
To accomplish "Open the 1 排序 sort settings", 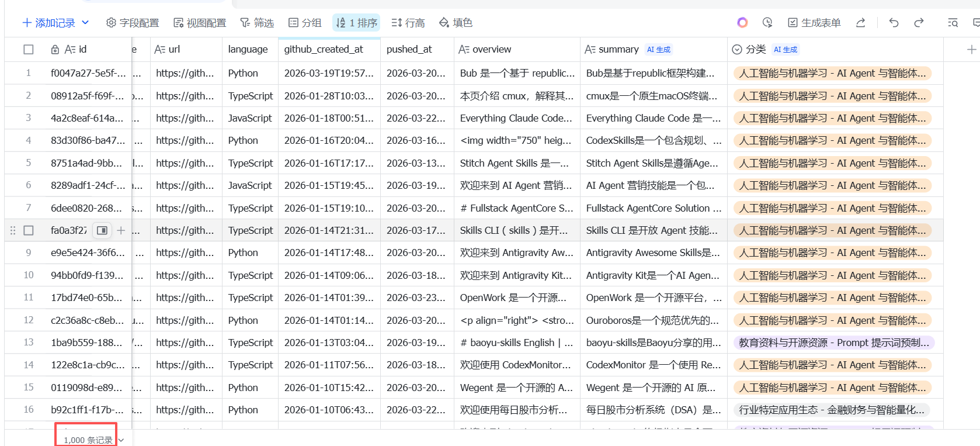I will 356,23.
